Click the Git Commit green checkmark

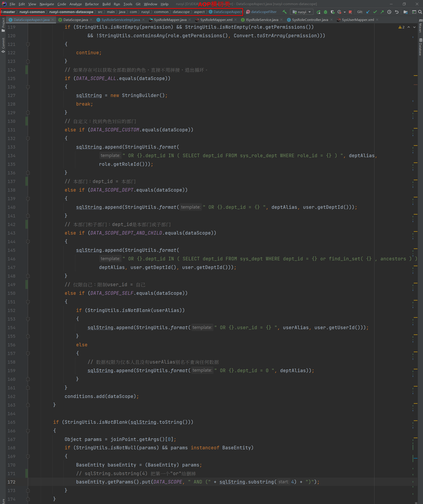(x=375, y=12)
